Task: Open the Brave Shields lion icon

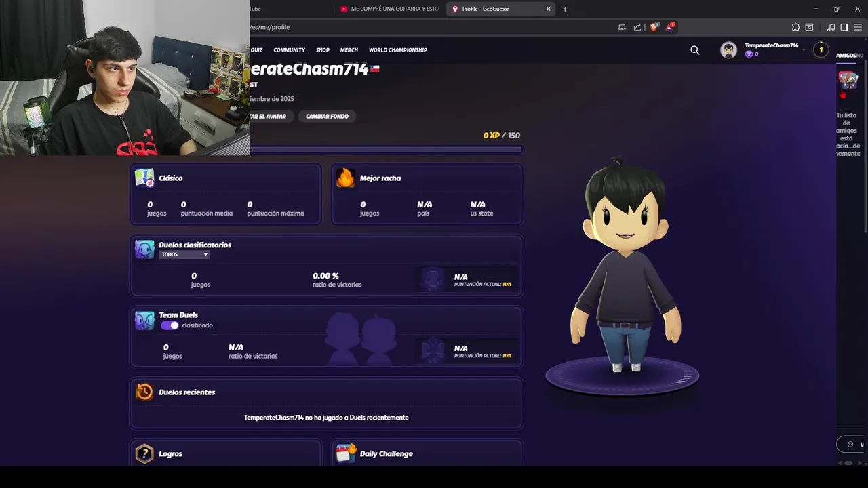Action: pos(654,27)
